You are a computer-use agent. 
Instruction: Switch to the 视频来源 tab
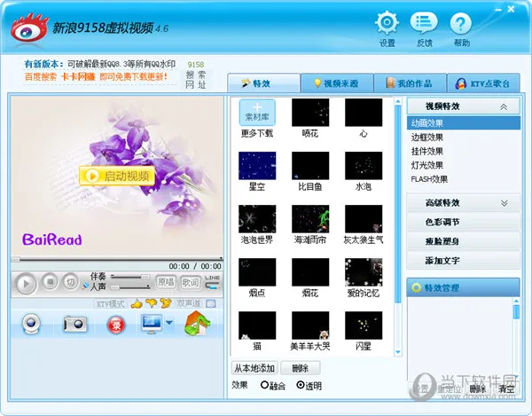[337, 83]
